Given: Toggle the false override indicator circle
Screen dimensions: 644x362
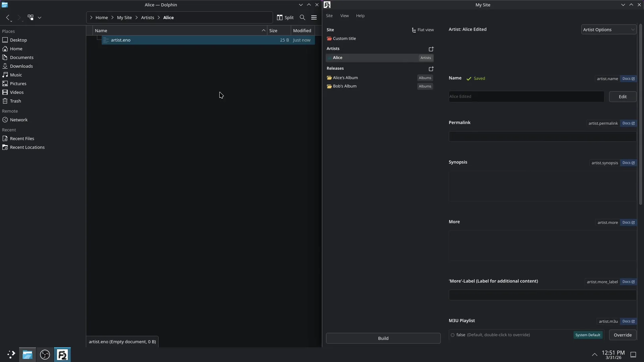Looking at the screenshot, I should (452, 335).
